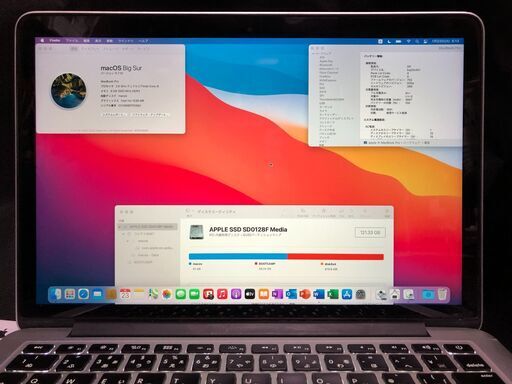Open the Help menu in the menu bar
Screen dimensions: 512x384
(143, 41)
